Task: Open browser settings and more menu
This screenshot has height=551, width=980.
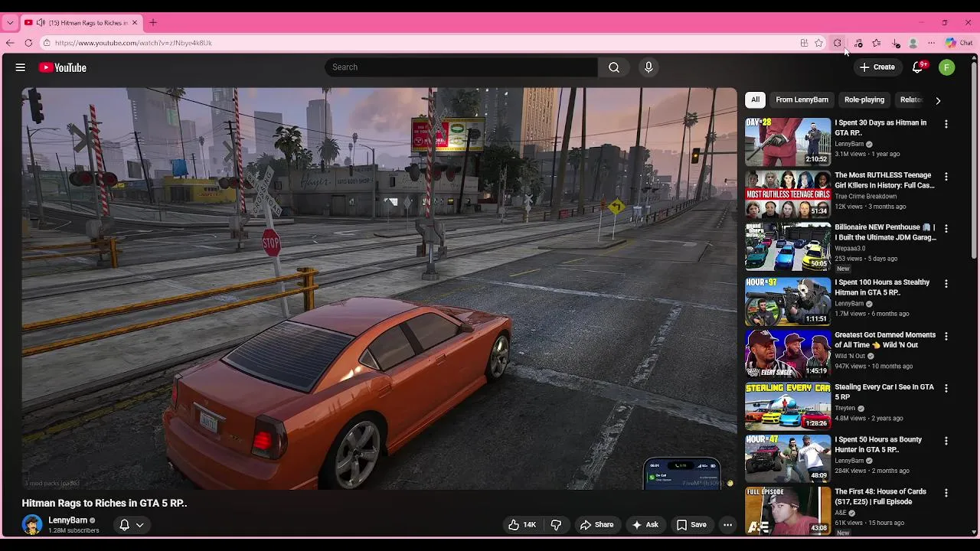Action: (x=931, y=43)
